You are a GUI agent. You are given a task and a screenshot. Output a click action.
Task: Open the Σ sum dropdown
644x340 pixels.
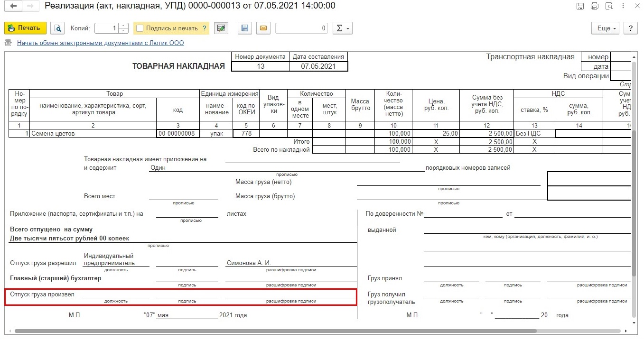(x=342, y=28)
